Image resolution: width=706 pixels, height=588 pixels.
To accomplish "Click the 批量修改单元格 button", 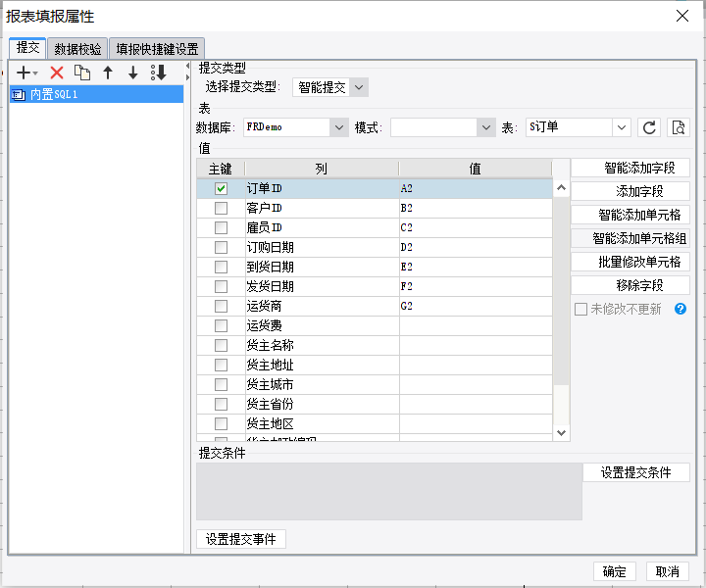I will [630, 262].
